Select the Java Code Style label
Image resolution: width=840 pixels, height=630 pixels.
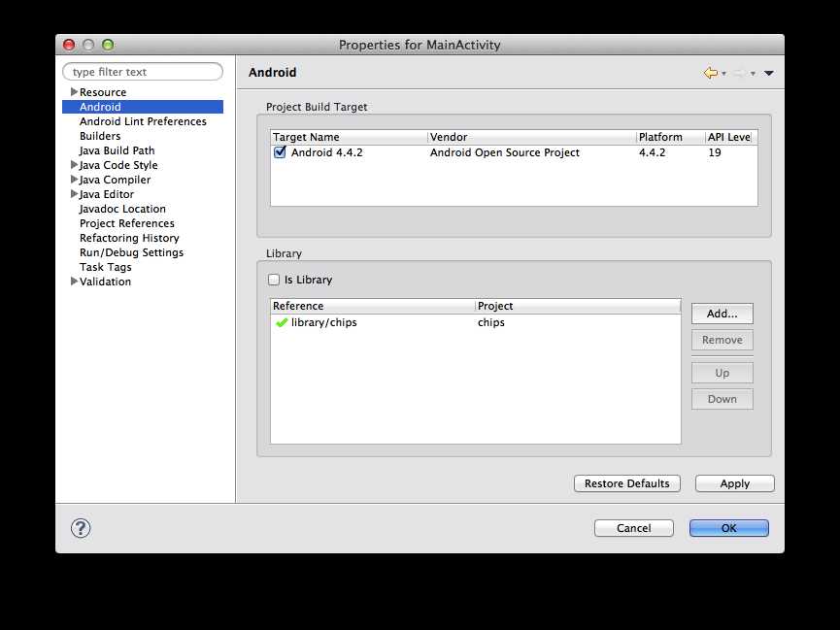118,165
